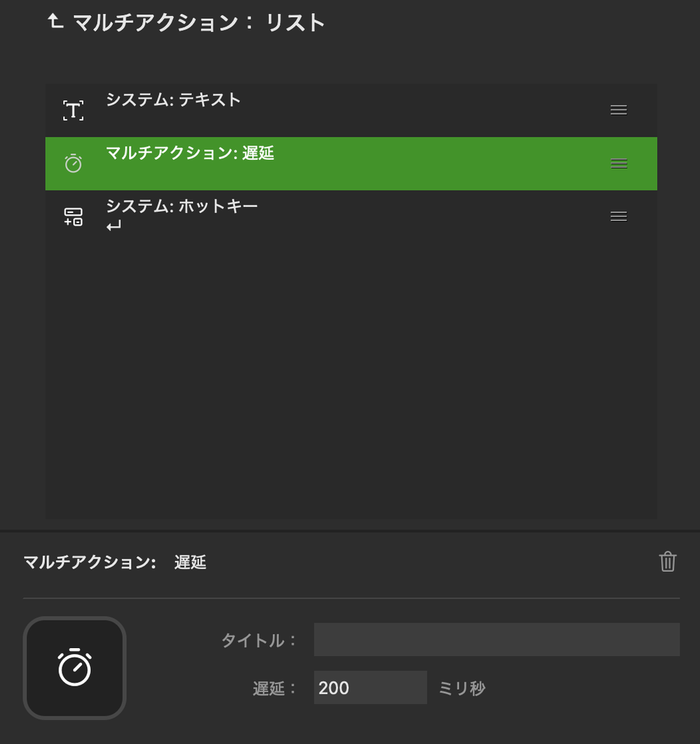
Task: Click the 遅延 field showing 200
Action: (370, 687)
